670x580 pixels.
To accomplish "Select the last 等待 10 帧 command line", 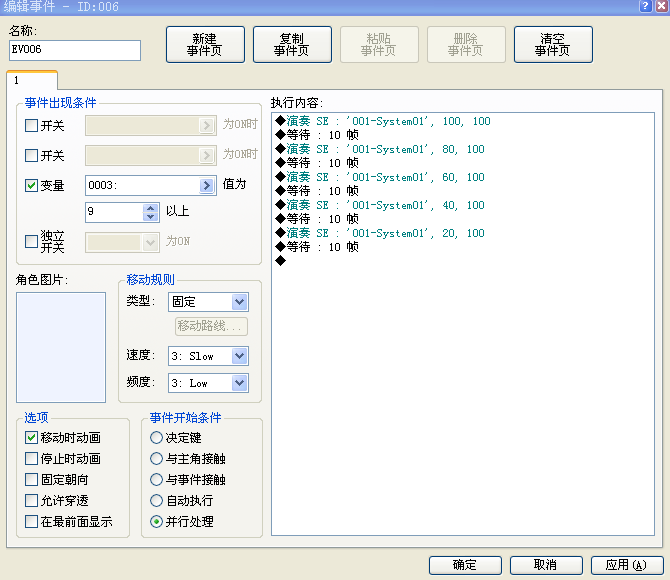I will pyautogui.click(x=317, y=247).
